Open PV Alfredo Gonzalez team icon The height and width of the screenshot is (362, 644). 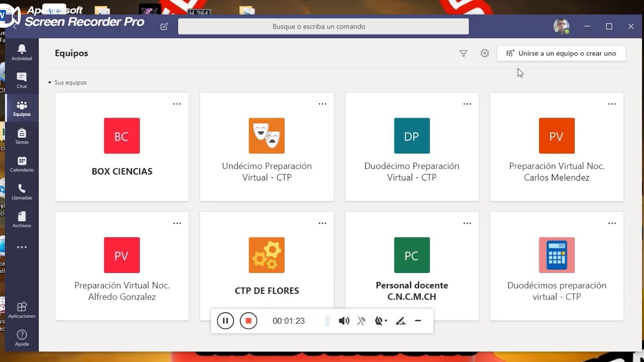[x=122, y=255]
